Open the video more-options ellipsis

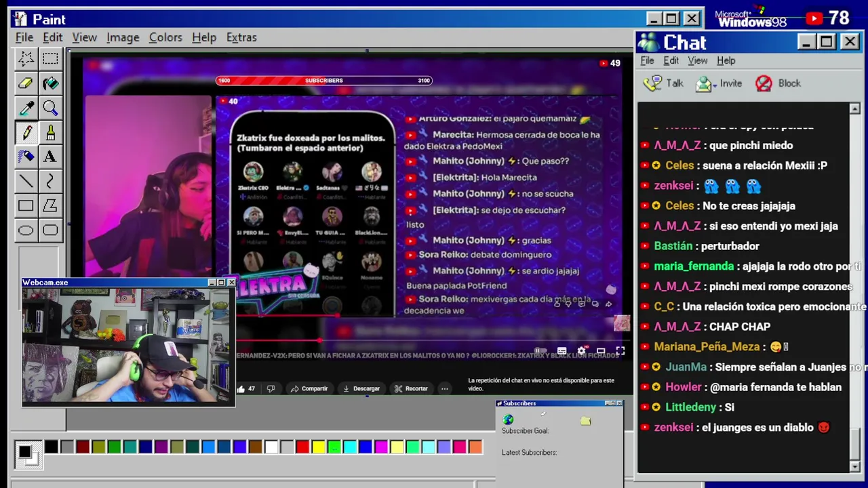pos(444,389)
